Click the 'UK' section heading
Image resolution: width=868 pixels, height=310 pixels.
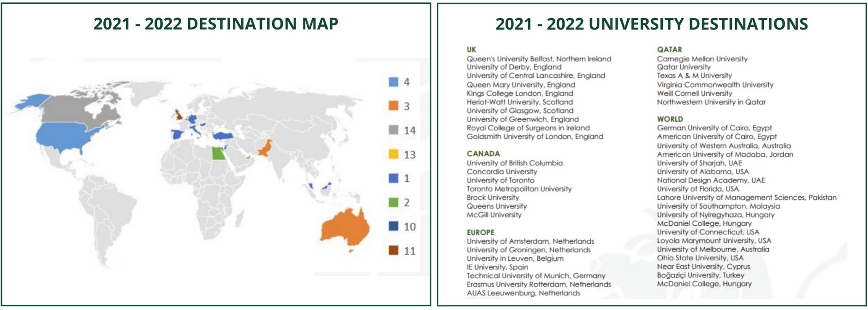471,50
